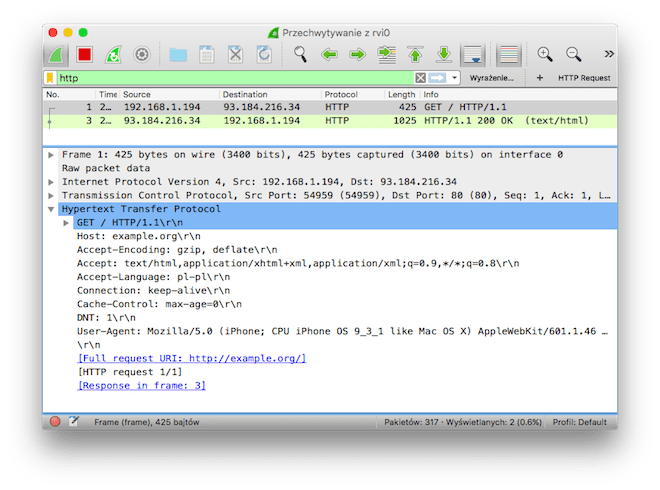The height and width of the screenshot is (490, 660).
Task: Clear the http display filter
Action: pyautogui.click(x=421, y=77)
